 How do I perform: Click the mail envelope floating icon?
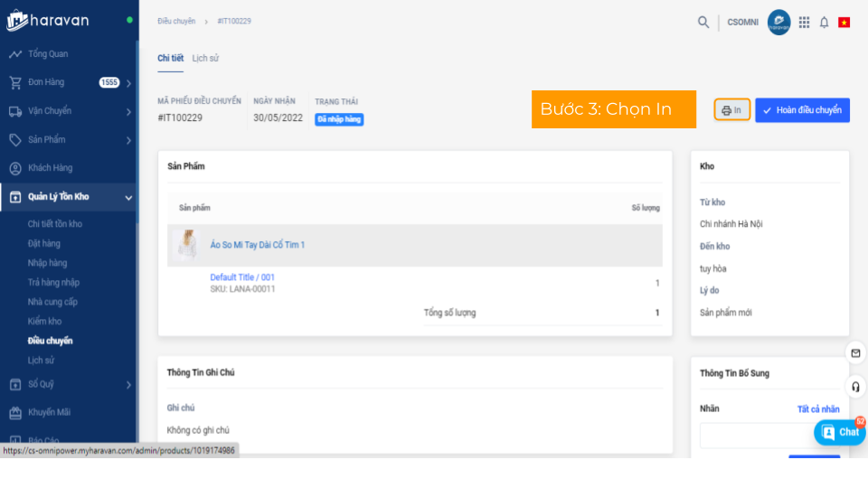coord(855,352)
